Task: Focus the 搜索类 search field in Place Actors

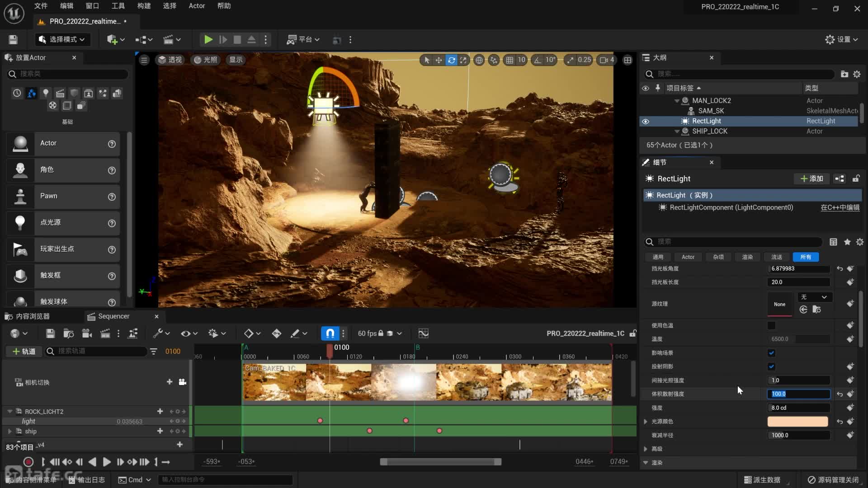Action: (x=68, y=74)
